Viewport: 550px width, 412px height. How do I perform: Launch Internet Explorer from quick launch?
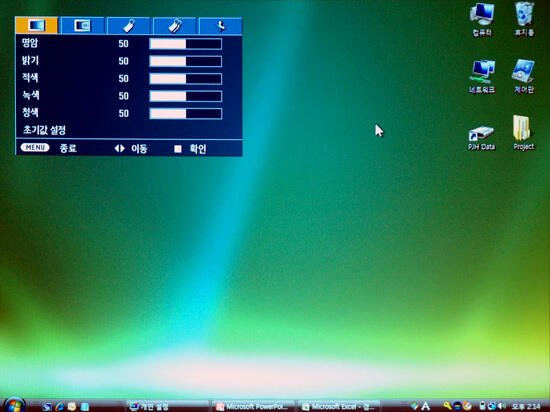(x=59, y=406)
